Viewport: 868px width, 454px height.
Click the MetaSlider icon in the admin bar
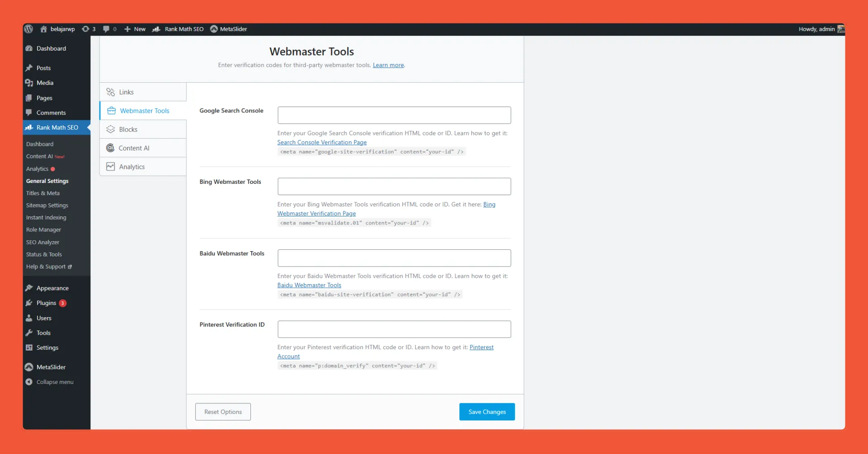pos(214,28)
